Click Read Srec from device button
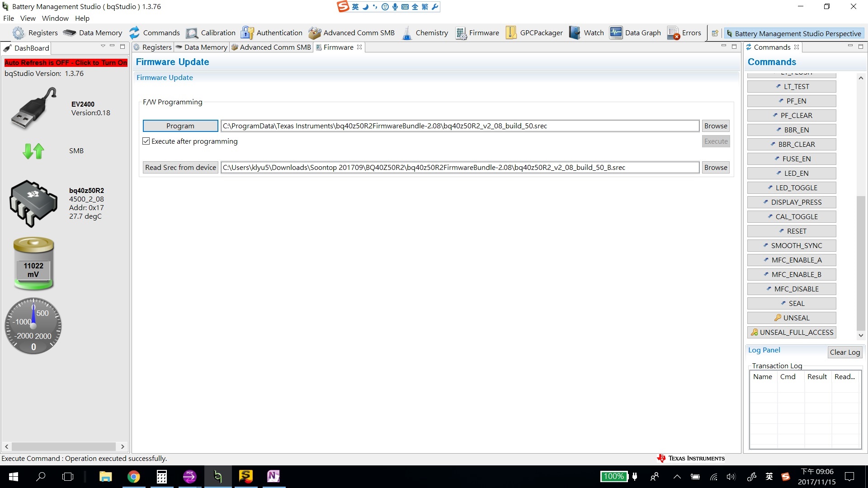 tap(180, 168)
